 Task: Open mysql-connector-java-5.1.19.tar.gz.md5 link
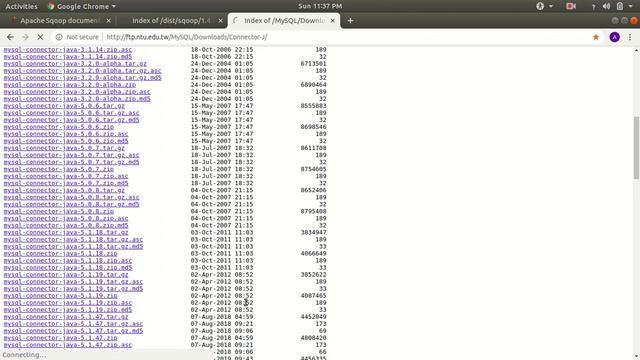(73, 289)
